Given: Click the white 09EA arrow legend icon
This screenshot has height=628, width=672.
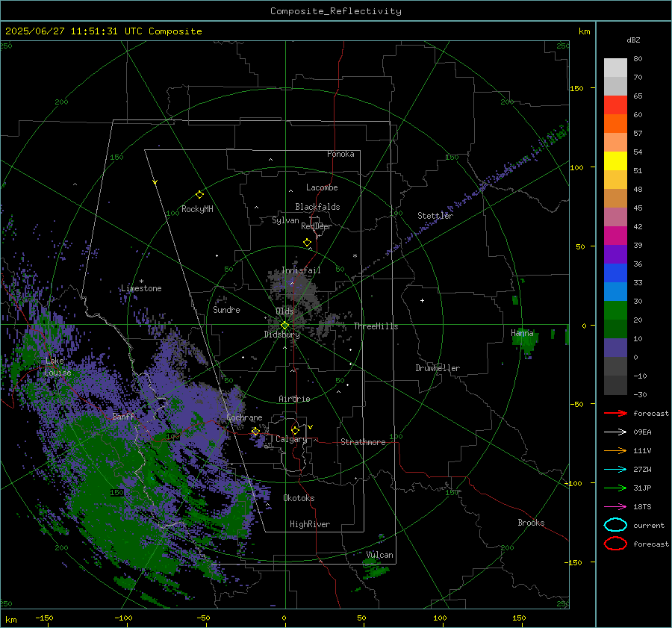Looking at the screenshot, I should [615, 432].
